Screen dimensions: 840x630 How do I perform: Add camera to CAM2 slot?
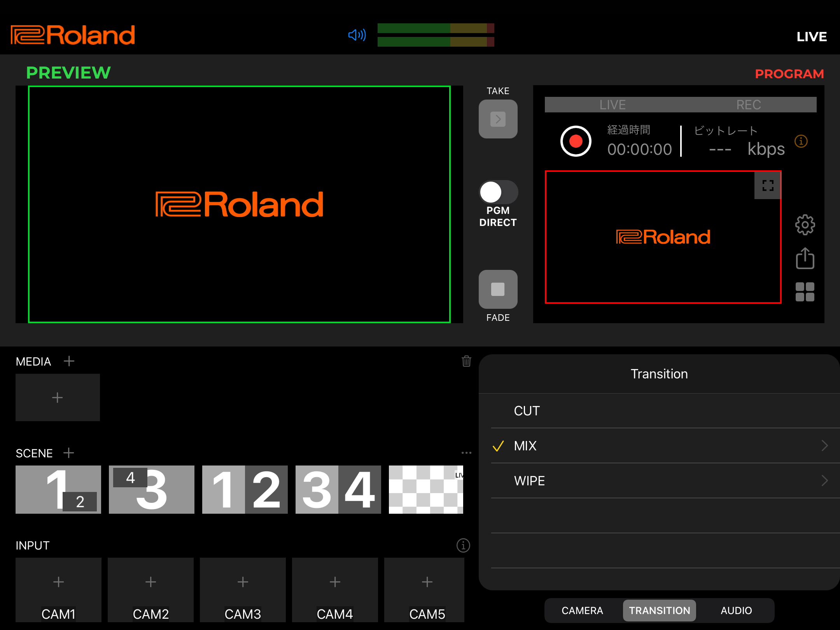(150, 590)
